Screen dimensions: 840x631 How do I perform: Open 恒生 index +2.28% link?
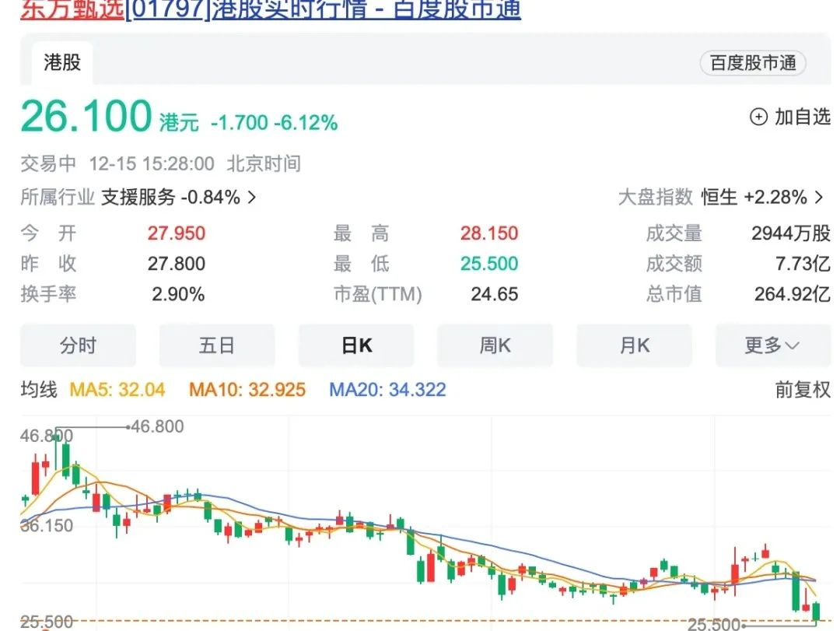tap(754, 198)
